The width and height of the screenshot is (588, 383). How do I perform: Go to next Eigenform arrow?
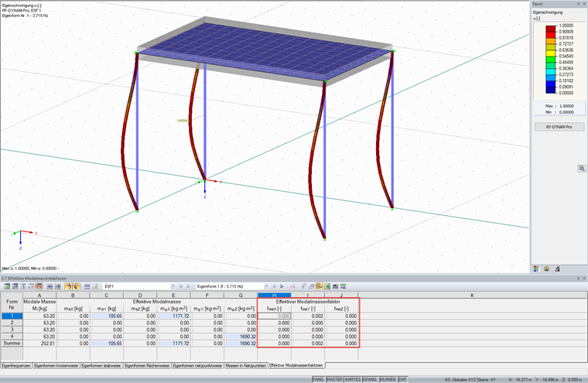click(282, 286)
